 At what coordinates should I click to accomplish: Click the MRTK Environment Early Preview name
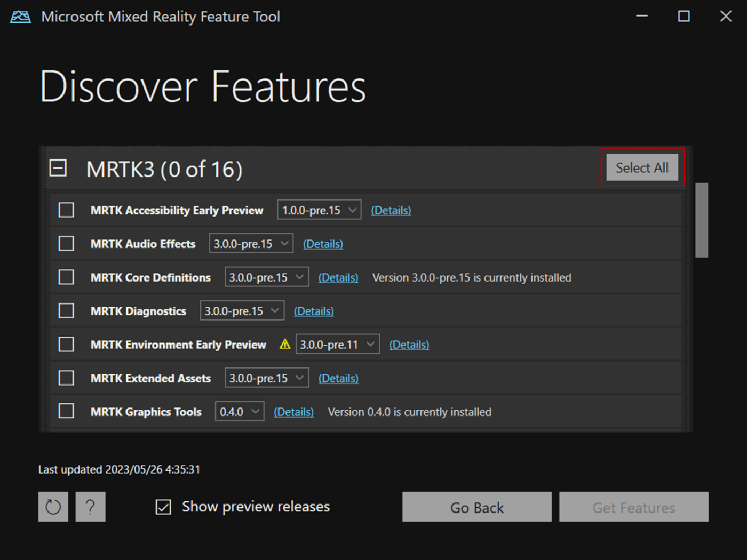click(x=178, y=345)
